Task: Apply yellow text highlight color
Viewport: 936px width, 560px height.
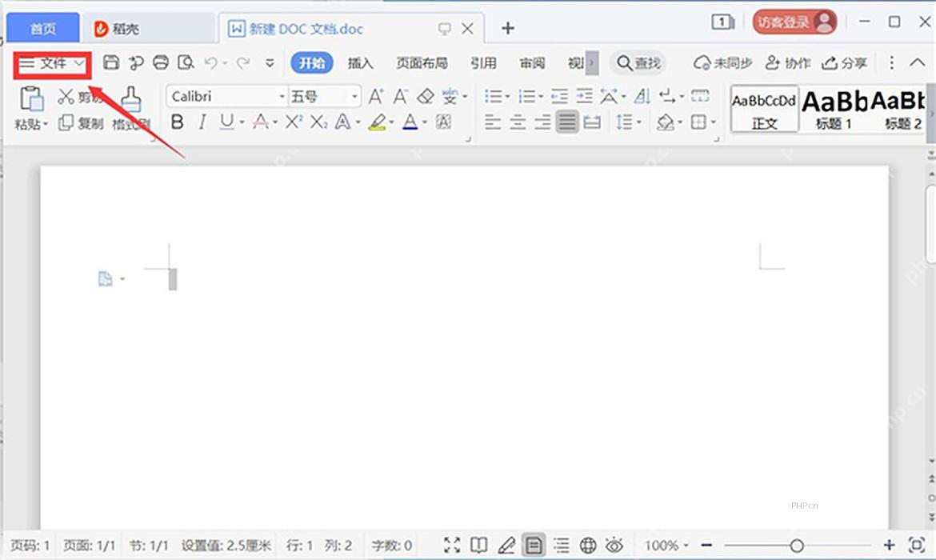Action: [x=378, y=122]
